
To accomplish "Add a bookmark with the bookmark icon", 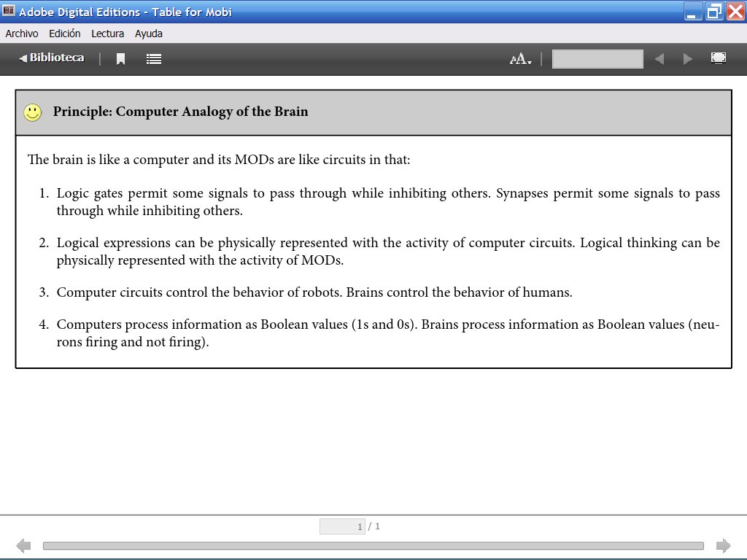I will pyautogui.click(x=120, y=59).
